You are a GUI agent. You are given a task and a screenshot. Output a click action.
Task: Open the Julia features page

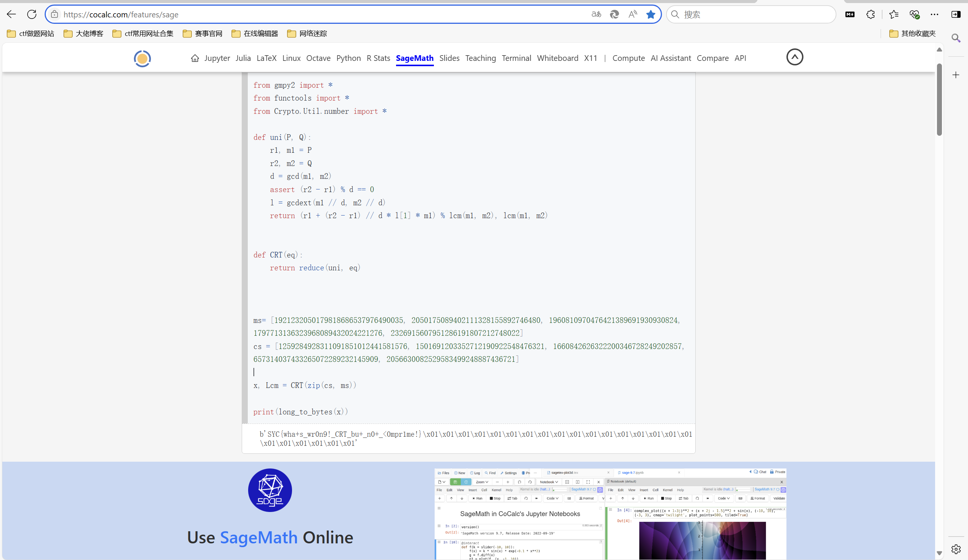click(x=243, y=58)
